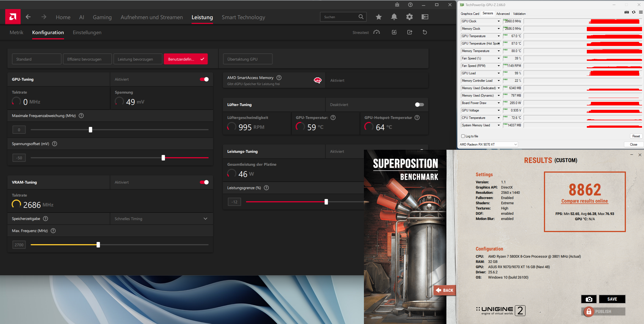The height and width of the screenshot is (324, 644).
Task: Open the GPU-Z Advanced tab
Action: tap(503, 13)
